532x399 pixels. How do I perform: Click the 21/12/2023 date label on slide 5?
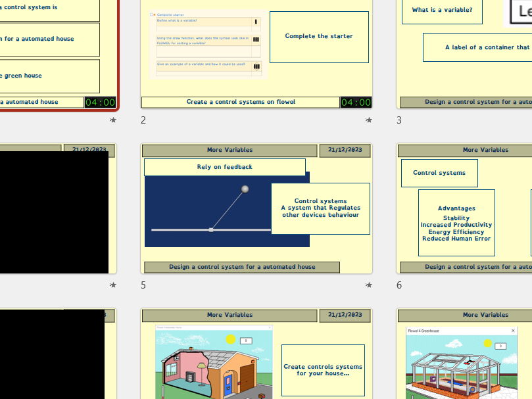pos(345,150)
